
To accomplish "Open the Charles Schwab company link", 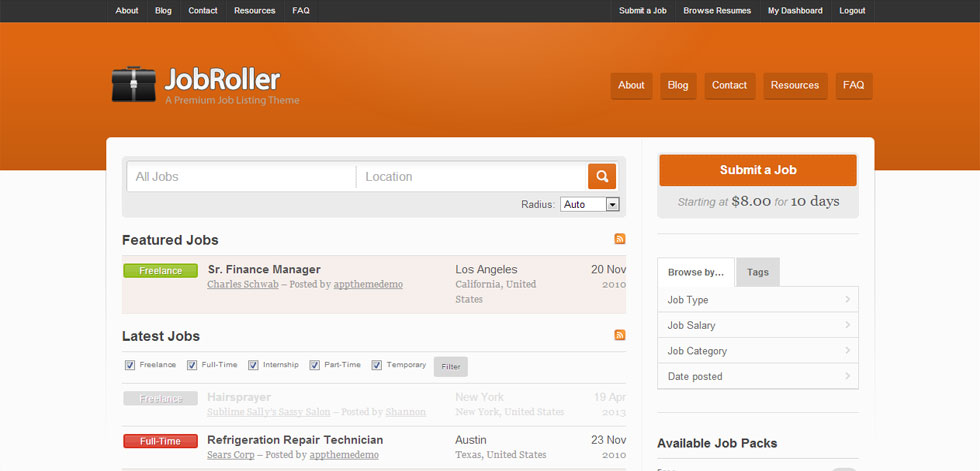I will click(242, 284).
